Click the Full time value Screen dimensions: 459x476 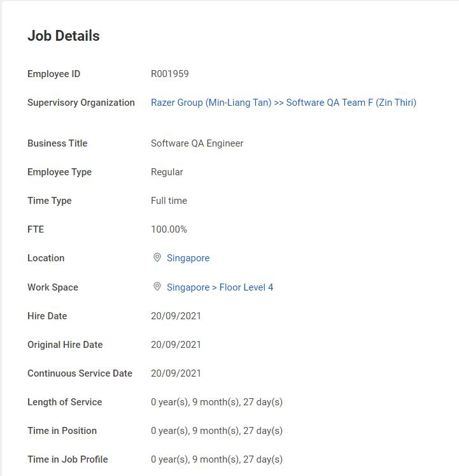pyautogui.click(x=169, y=201)
